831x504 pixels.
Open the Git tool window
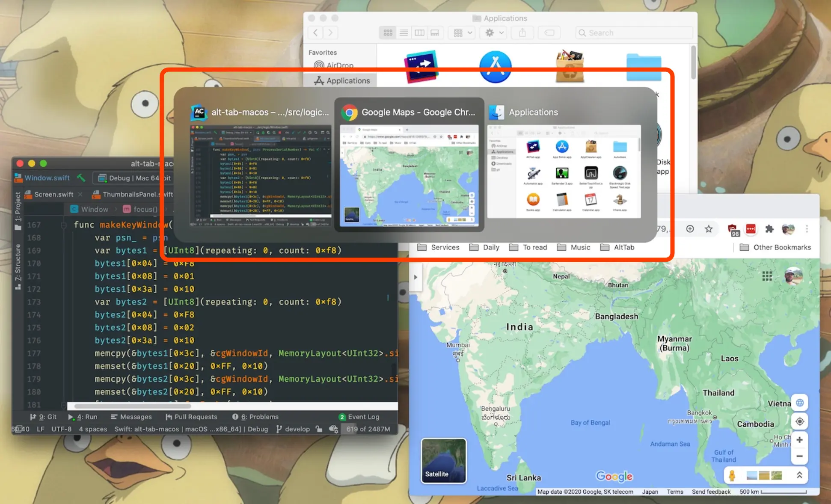point(43,417)
